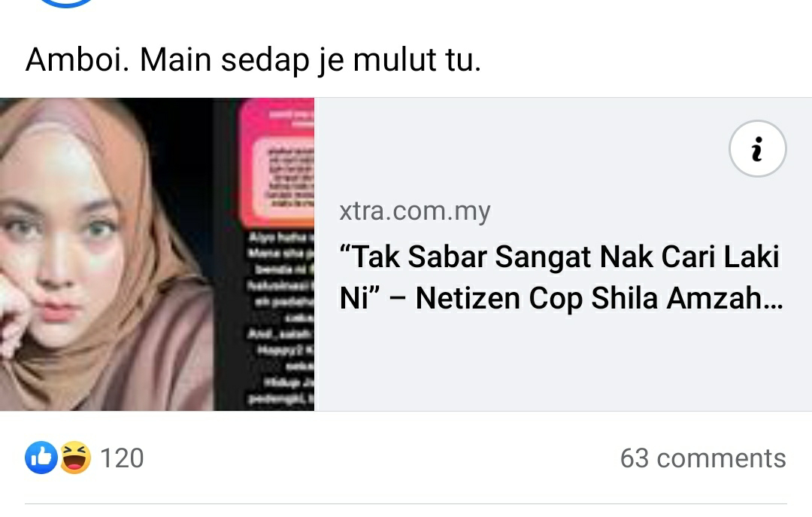Click the word "comments" beside 63
Screen dimensions: 812x517
tap(721, 458)
